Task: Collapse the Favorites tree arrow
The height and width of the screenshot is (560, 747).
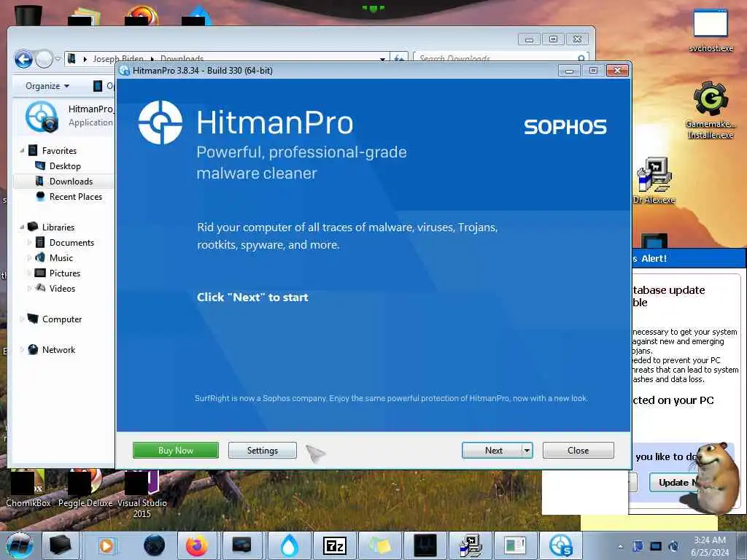Action: (22, 150)
